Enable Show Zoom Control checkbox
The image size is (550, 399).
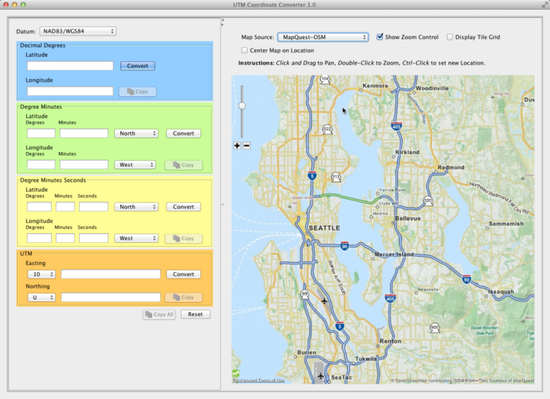click(380, 37)
